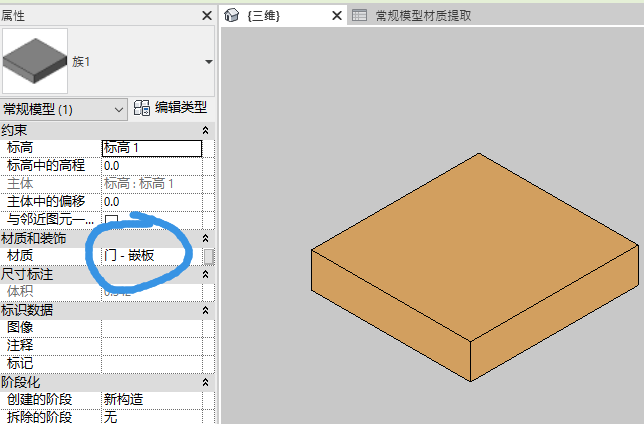The width and height of the screenshot is (644, 424).
Task: Close the {三维} view tab
Action: click(337, 16)
